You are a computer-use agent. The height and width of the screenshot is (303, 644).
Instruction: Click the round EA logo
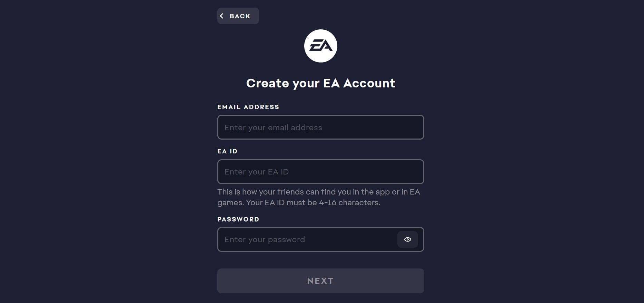tap(320, 46)
